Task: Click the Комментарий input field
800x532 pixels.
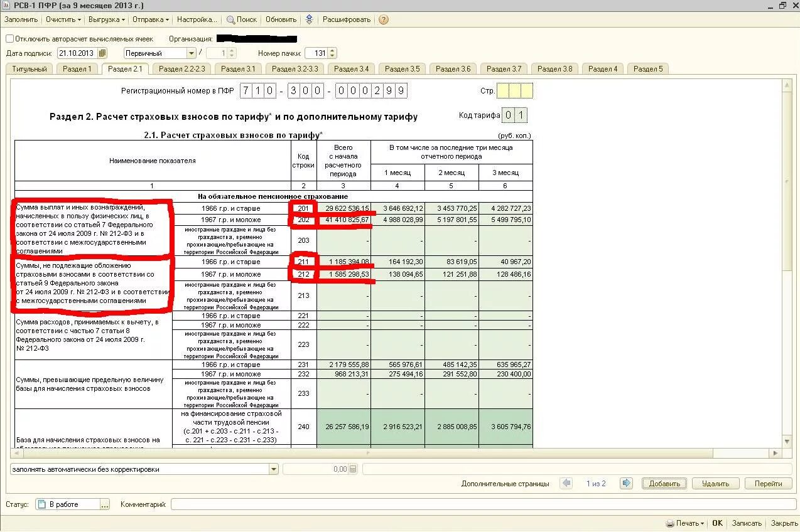Action: (x=482, y=504)
